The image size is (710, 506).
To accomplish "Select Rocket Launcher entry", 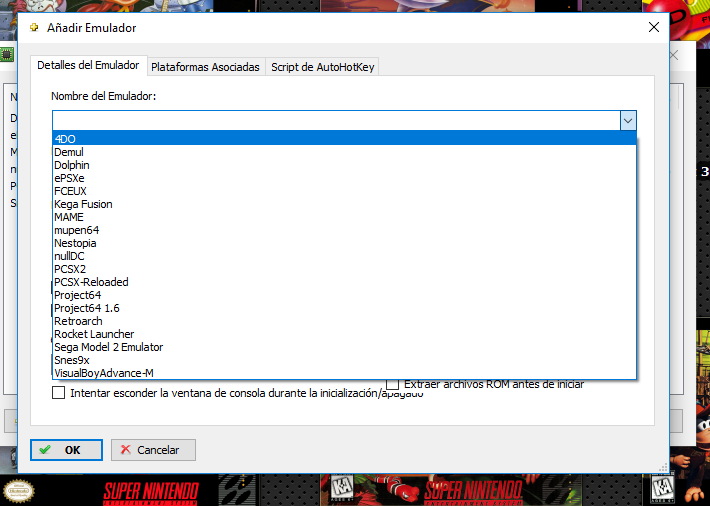I will tap(344, 334).
